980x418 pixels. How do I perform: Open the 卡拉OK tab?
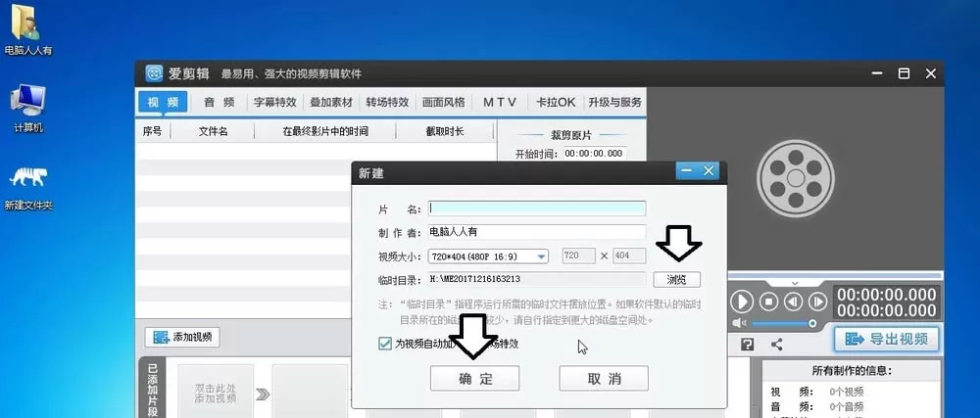click(556, 103)
